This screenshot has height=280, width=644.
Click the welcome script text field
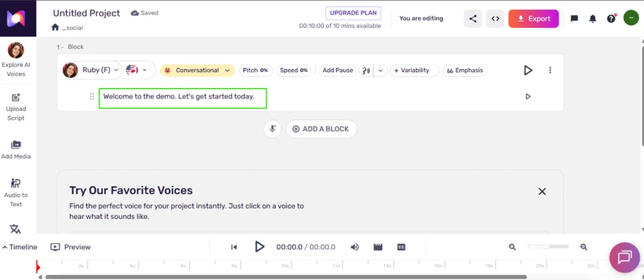(183, 98)
